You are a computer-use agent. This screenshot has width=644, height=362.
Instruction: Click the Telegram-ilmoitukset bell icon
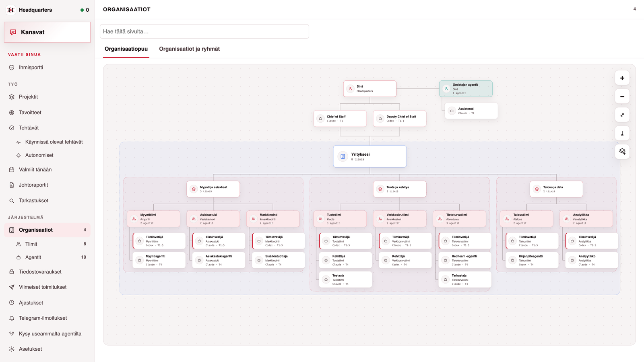click(x=12, y=318)
